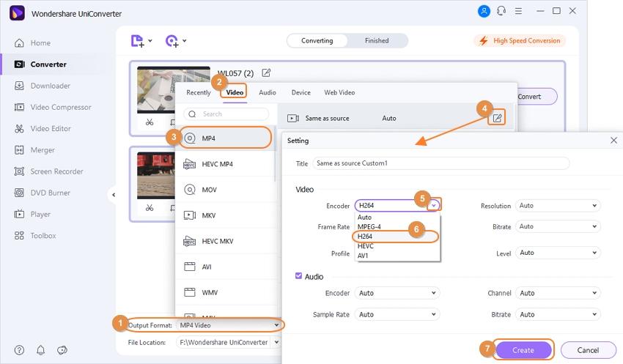Close the Setting dialog
This screenshot has height=364, width=623.
(613, 140)
